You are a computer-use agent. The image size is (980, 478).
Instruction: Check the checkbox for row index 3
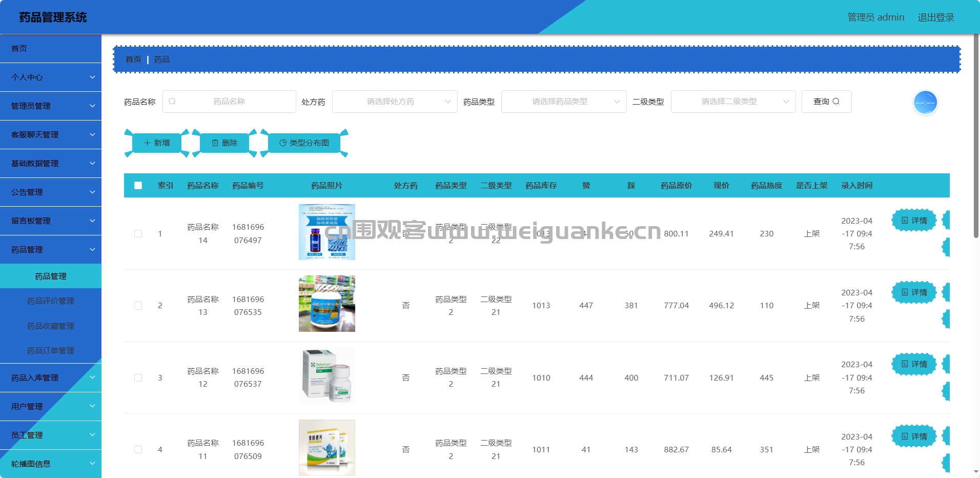coord(138,377)
